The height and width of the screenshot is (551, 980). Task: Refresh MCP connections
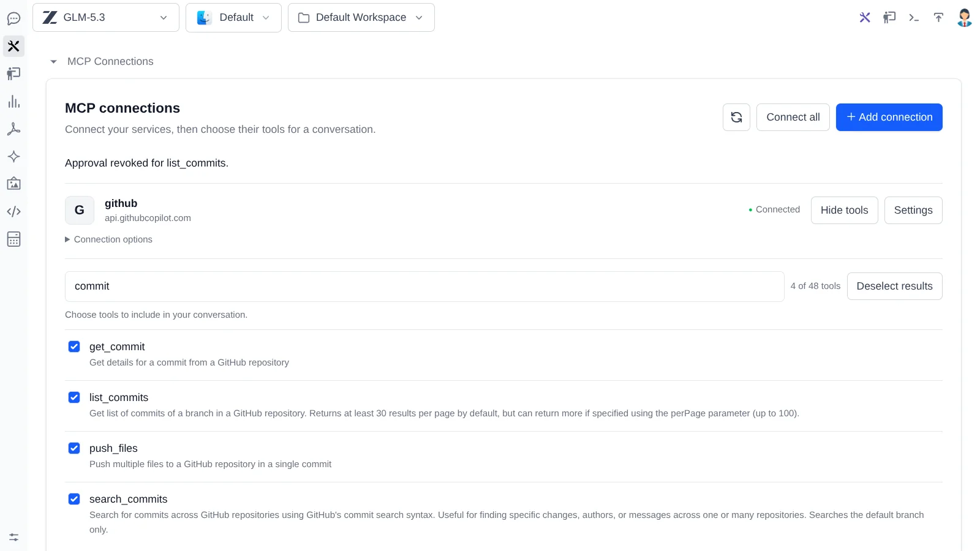pyautogui.click(x=736, y=117)
